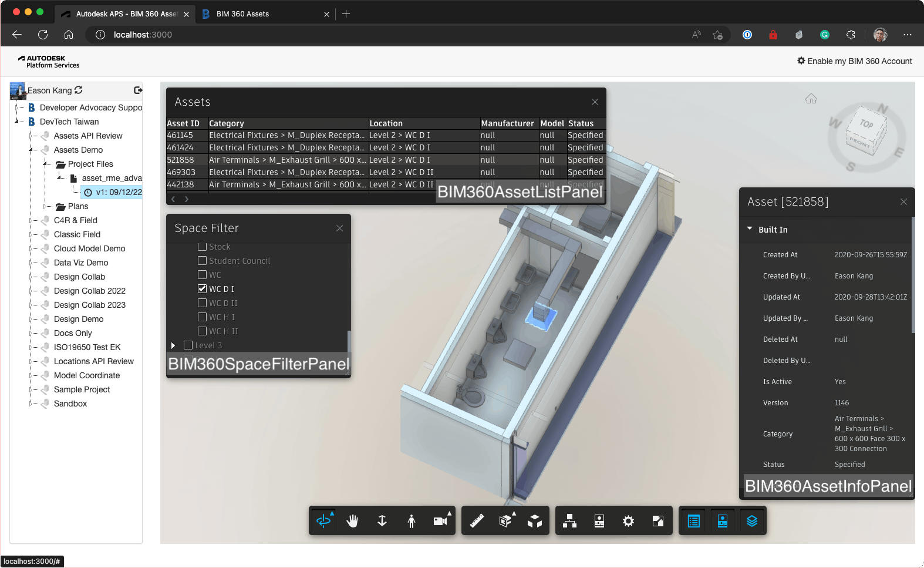Toggle the space filter layers button
The image size is (924, 568).
pos(752,521)
